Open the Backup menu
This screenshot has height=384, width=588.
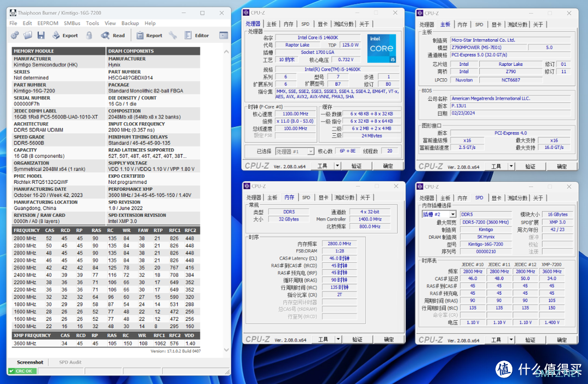pyautogui.click(x=130, y=23)
